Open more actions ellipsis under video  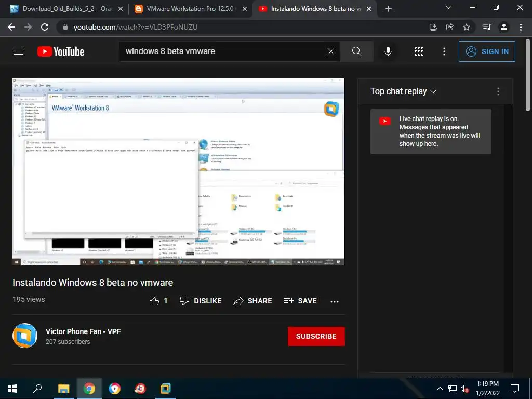click(x=335, y=301)
